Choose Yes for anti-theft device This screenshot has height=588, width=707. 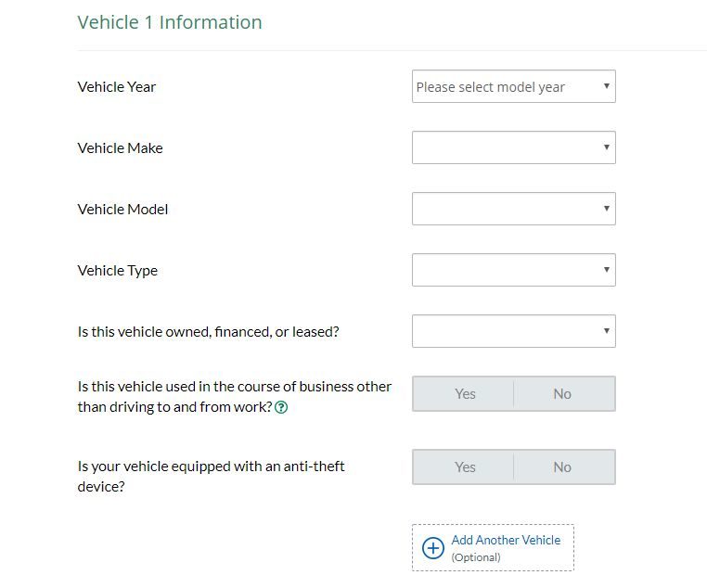[x=464, y=467]
